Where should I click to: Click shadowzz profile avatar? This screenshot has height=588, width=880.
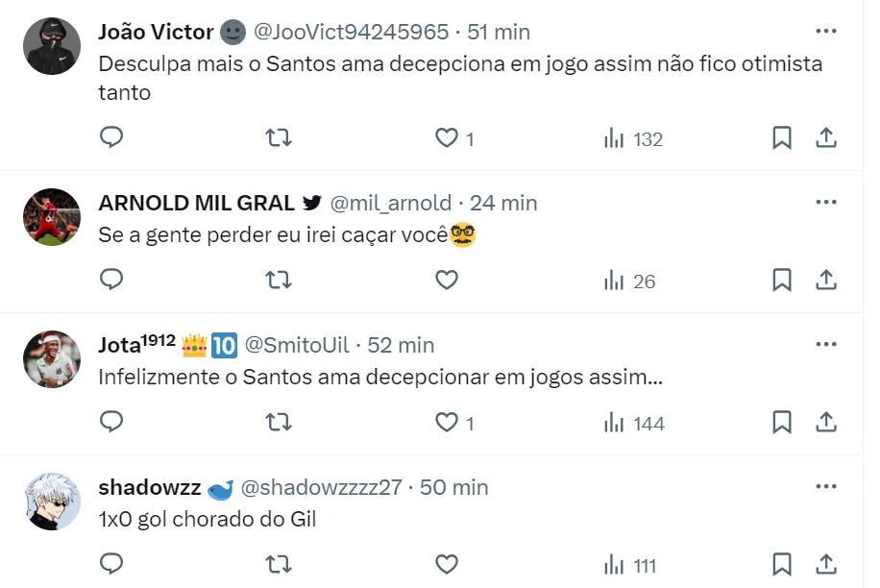(52, 502)
